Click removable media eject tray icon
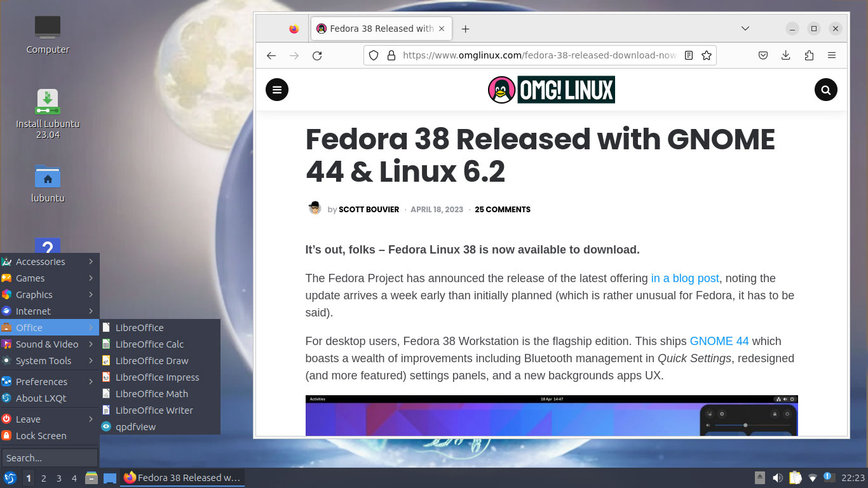Screen dimensions: 868x488 coord(760,478)
